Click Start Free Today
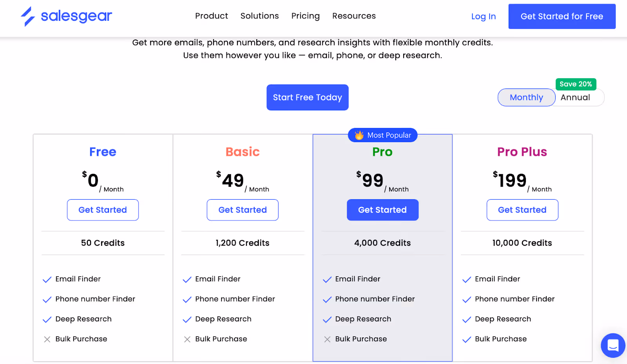Screen dimensions: 627x364 [x=307, y=97]
